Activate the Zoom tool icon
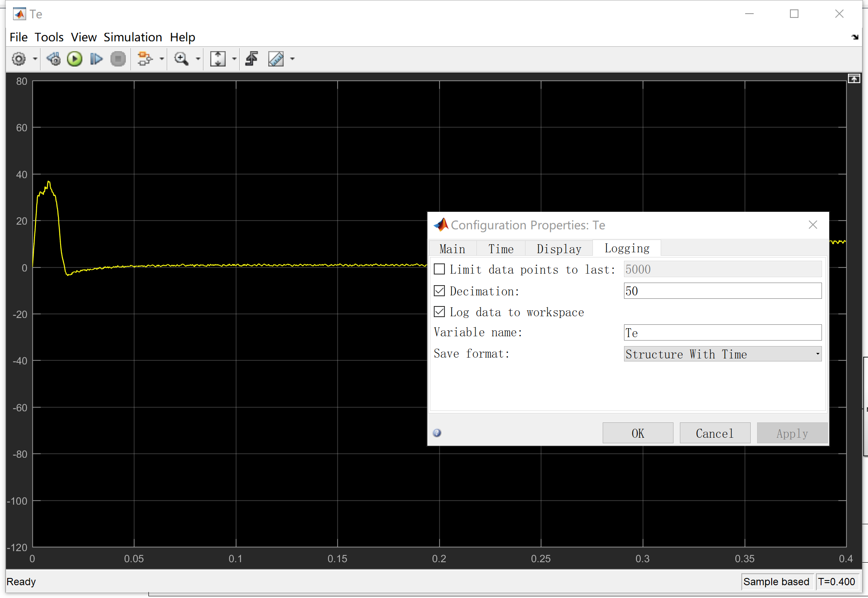Screen dimensions: 868x598 click(x=181, y=59)
